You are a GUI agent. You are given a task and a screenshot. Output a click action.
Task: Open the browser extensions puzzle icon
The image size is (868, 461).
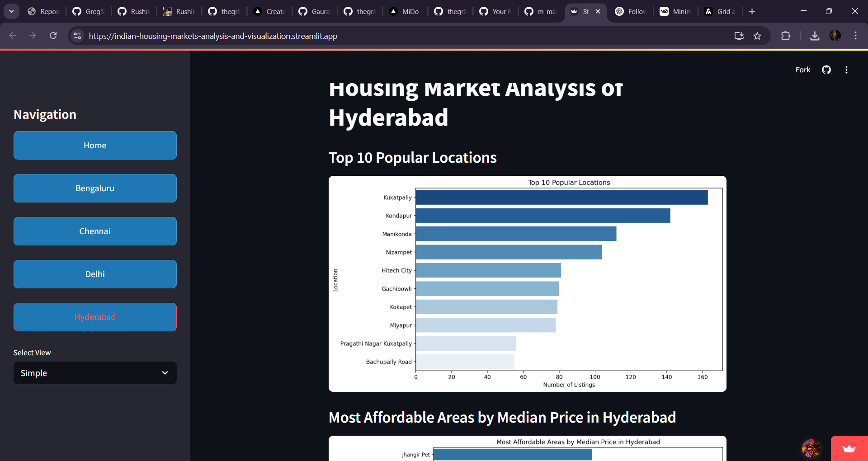tap(786, 36)
